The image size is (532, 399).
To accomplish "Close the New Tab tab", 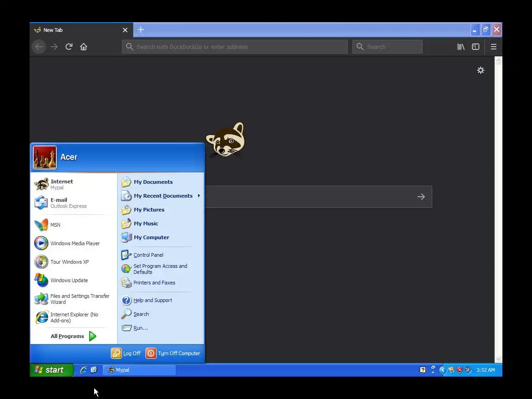I will pyautogui.click(x=125, y=30).
